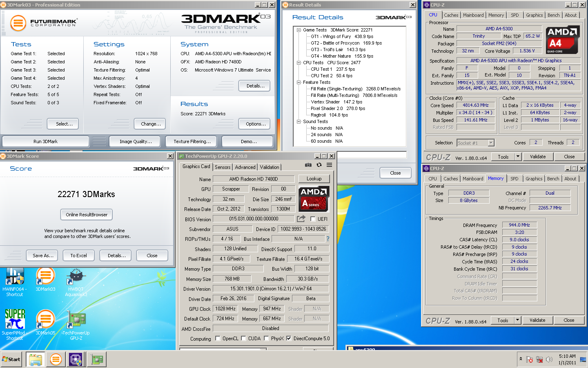Click Validate in the upper CPU-Z window
Viewport: 588px width, 368px height.
pyautogui.click(x=538, y=157)
